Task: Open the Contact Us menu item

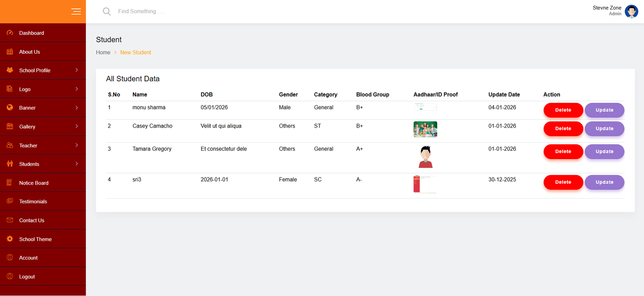Action: [x=43, y=220]
